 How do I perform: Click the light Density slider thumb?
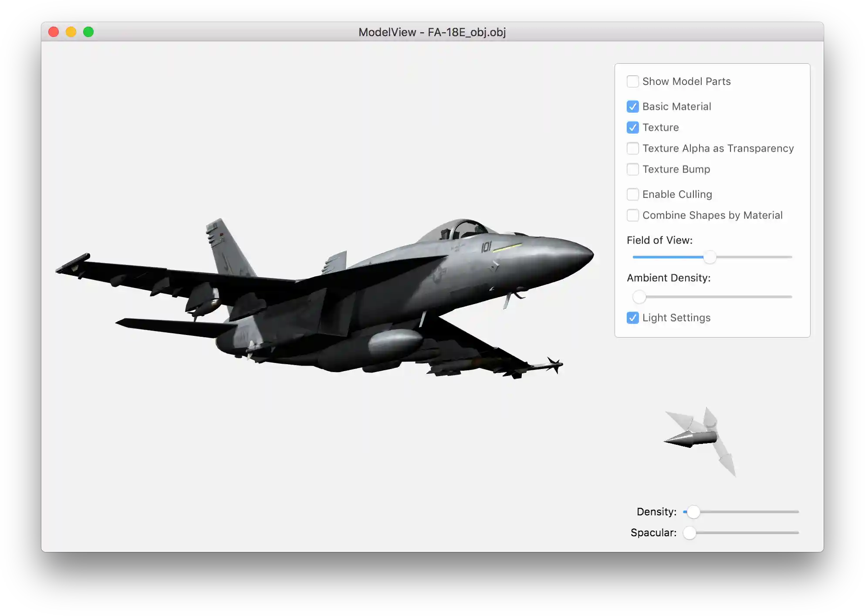693,512
